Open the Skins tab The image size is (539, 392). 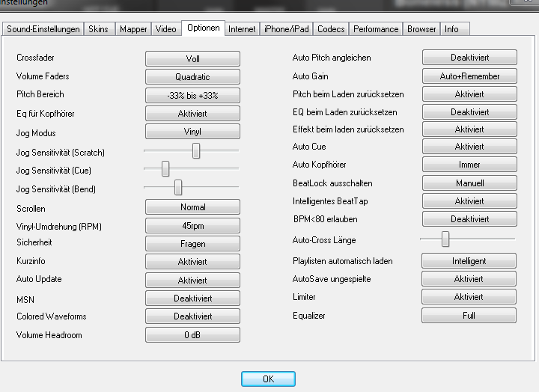point(98,29)
